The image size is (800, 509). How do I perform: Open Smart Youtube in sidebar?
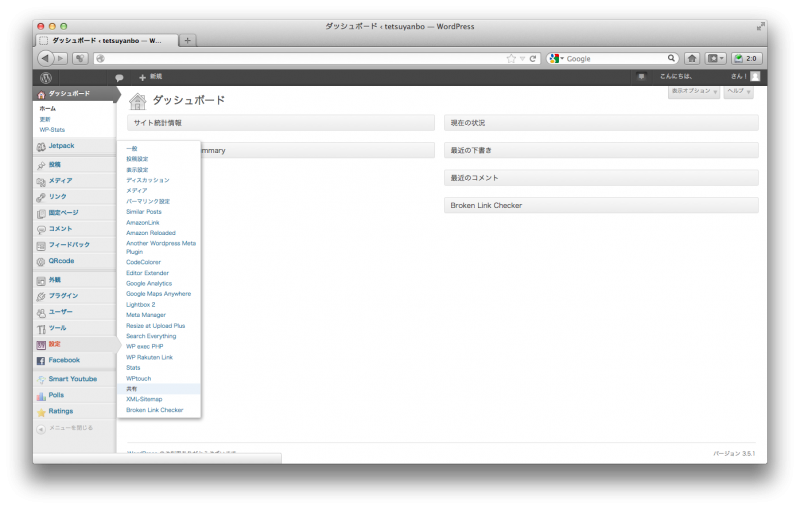[72, 379]
